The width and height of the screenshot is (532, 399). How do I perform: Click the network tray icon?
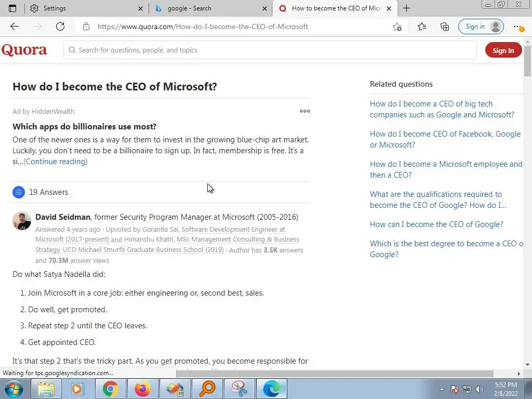(x=467, y=389)
